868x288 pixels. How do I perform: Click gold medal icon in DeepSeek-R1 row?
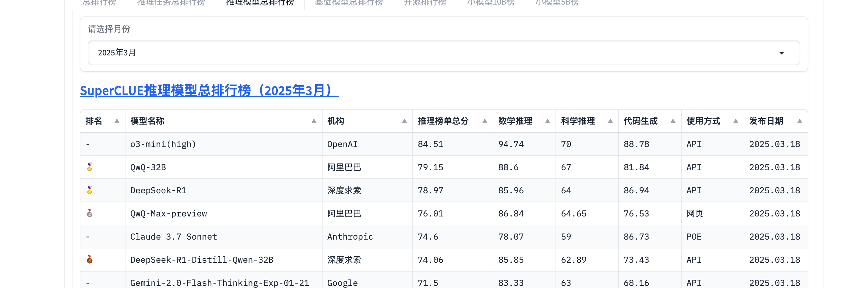click(90, 190)
